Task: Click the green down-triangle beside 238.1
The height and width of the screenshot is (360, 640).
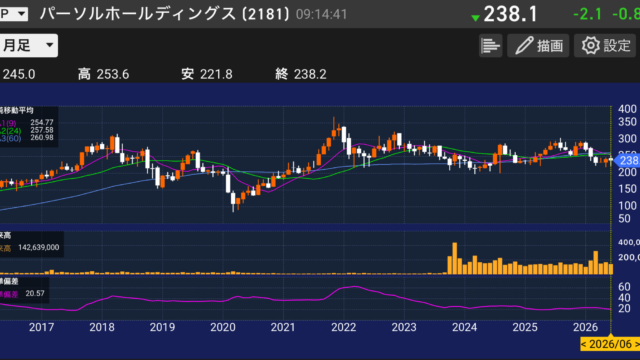Action: [475, 18]
